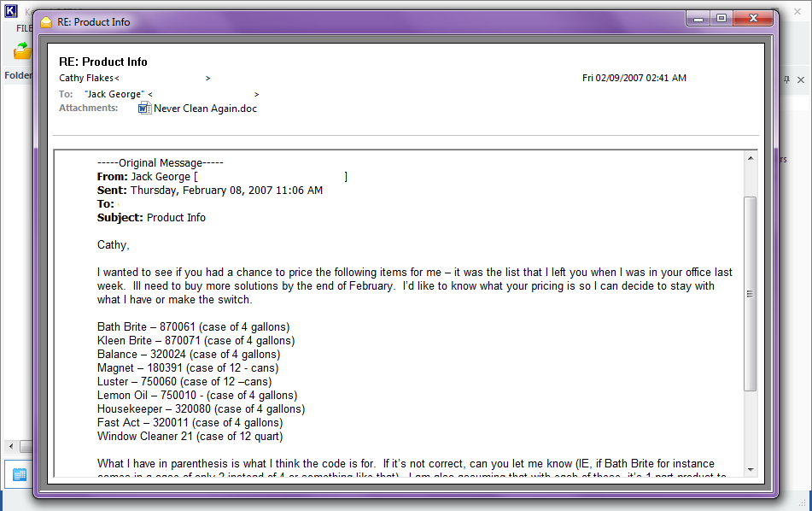Screen dimensions: 812x511
Task: Click left scroll arrow in background folder pane
Action: (x=11, y=446)
